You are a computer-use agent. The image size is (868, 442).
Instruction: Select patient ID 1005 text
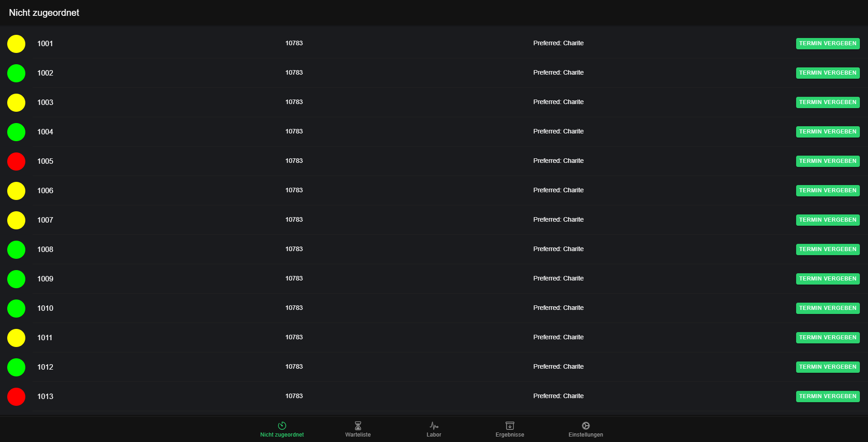[45, 162]
